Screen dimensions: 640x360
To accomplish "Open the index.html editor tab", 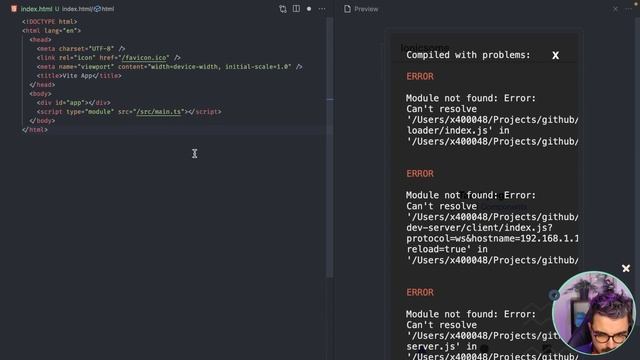I will pyautogui.click(x=36, y=9).
